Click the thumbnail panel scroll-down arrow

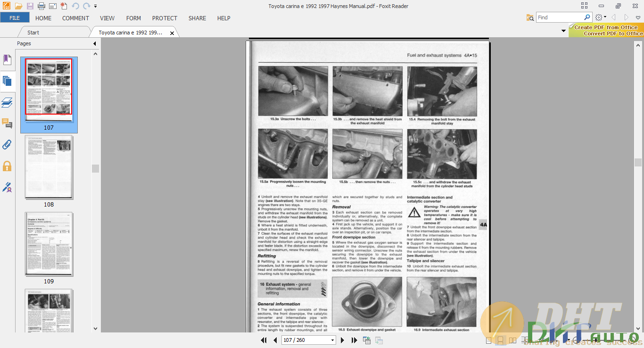tap(96, 328)
